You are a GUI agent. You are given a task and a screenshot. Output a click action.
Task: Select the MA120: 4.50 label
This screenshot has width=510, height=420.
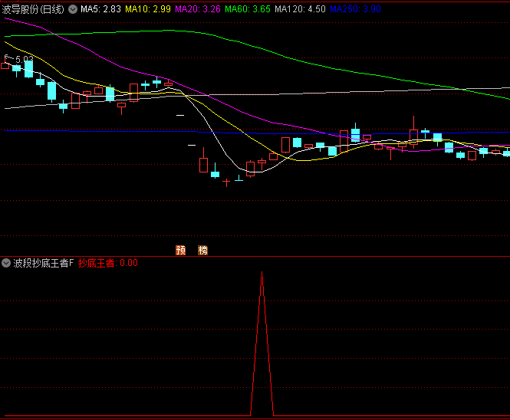click(x=300, y=9)
